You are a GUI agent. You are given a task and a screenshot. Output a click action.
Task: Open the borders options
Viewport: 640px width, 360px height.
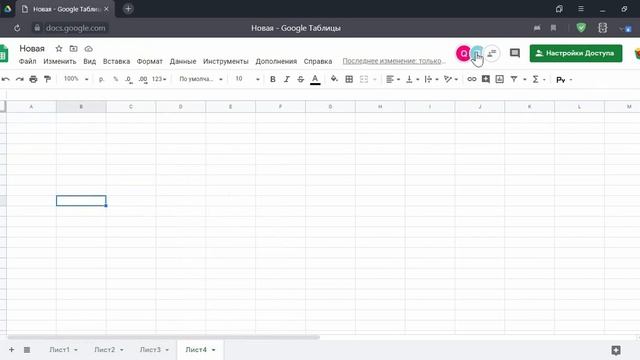[349, 79]
